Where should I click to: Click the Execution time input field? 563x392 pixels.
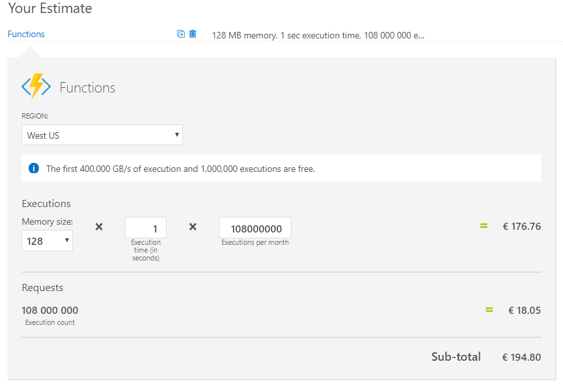coord(145,228)
